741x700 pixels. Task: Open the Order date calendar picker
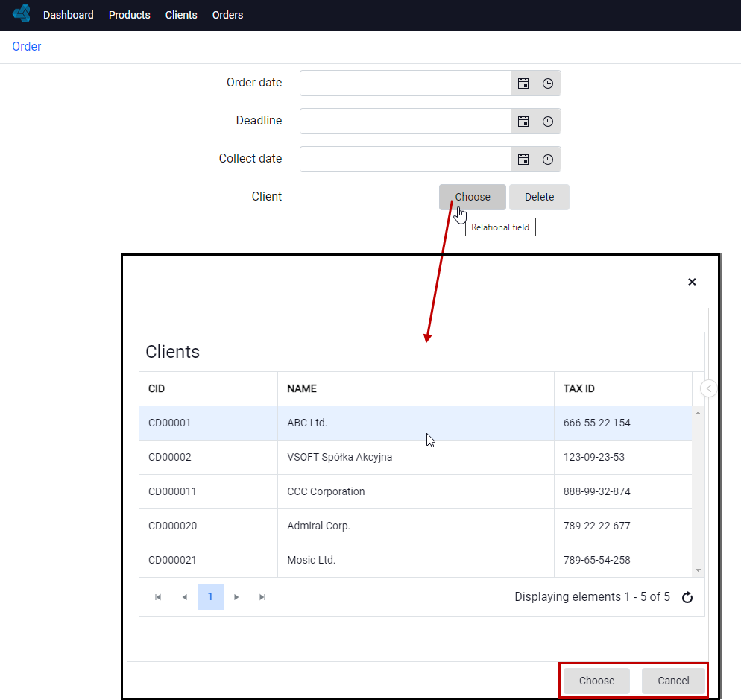coord(523,83)
